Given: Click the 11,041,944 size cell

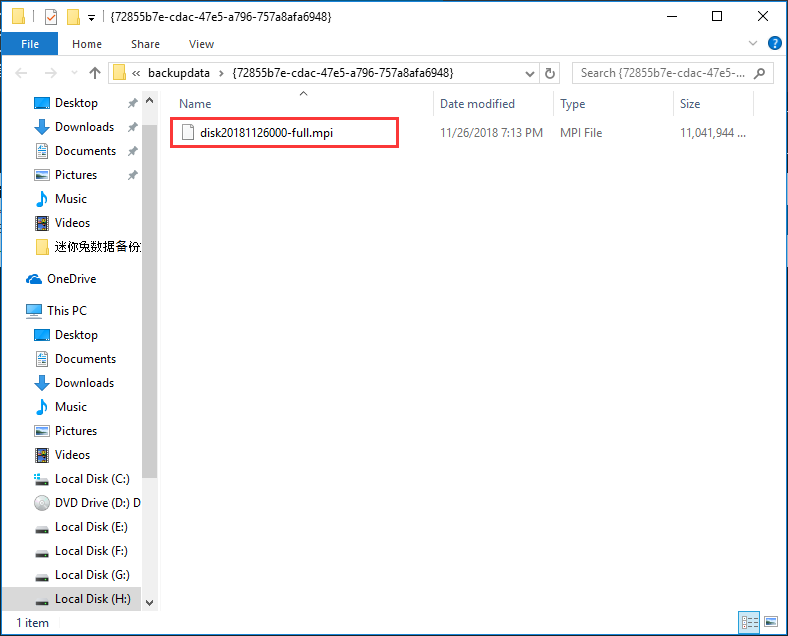Looking at the screenshot, I should click(x=713, y=133).
